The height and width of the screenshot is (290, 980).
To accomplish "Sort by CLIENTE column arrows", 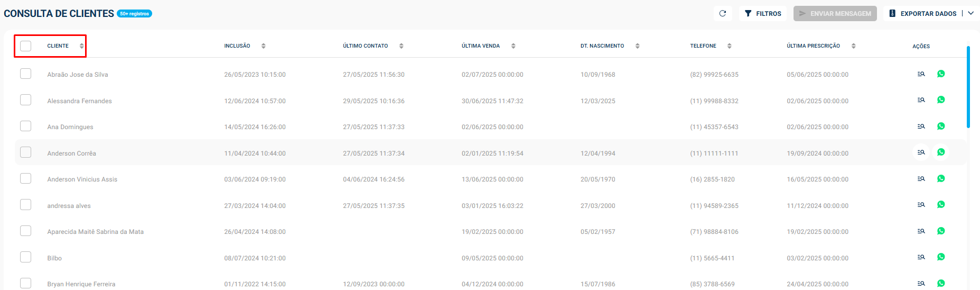I will 81,46.
